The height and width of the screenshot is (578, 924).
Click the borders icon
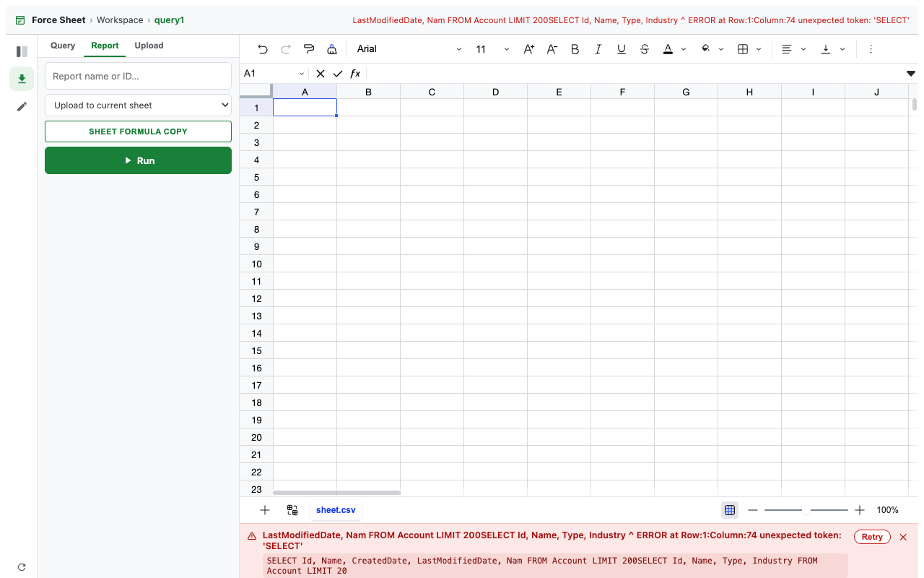point(743,49)
